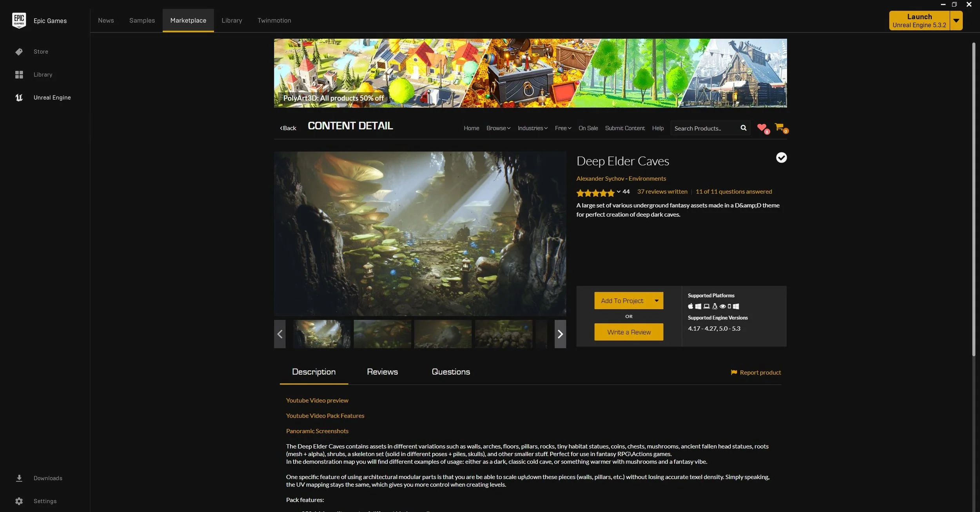Viewport: 980px width, 512px height.
Task: Click the Write a Review button
Action: click(x=629, y=332)
